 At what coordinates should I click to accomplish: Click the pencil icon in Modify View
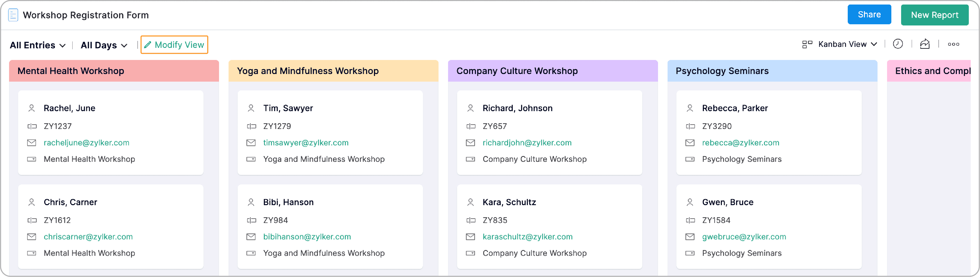148,45
